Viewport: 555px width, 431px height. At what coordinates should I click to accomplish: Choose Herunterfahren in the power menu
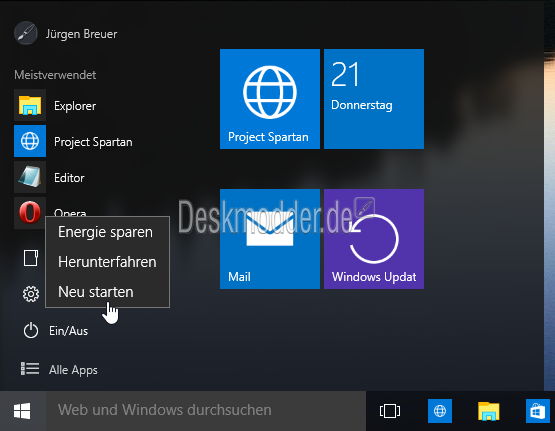[108, 262]
